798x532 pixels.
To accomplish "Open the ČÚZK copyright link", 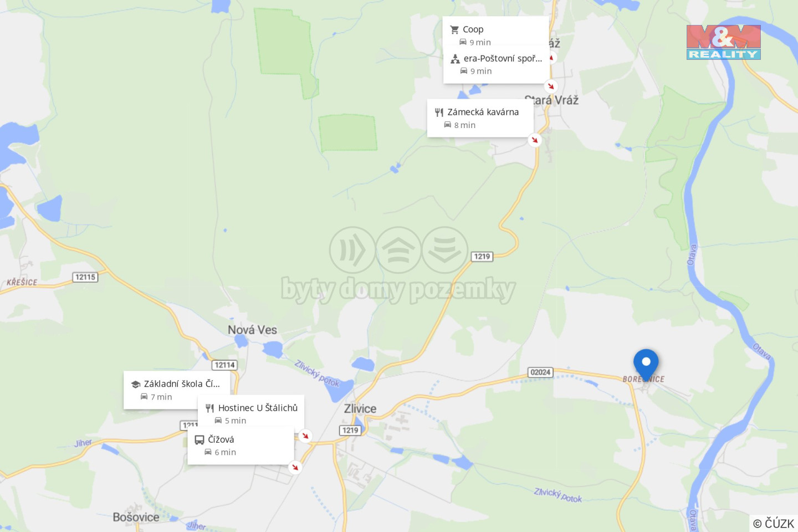I will click(774, 523).
